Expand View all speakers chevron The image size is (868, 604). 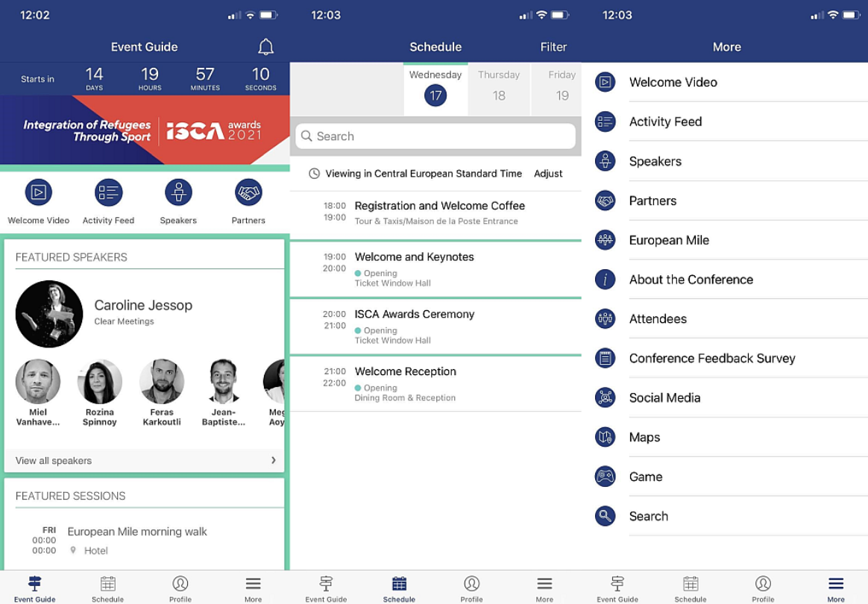[x=273, y=460]
